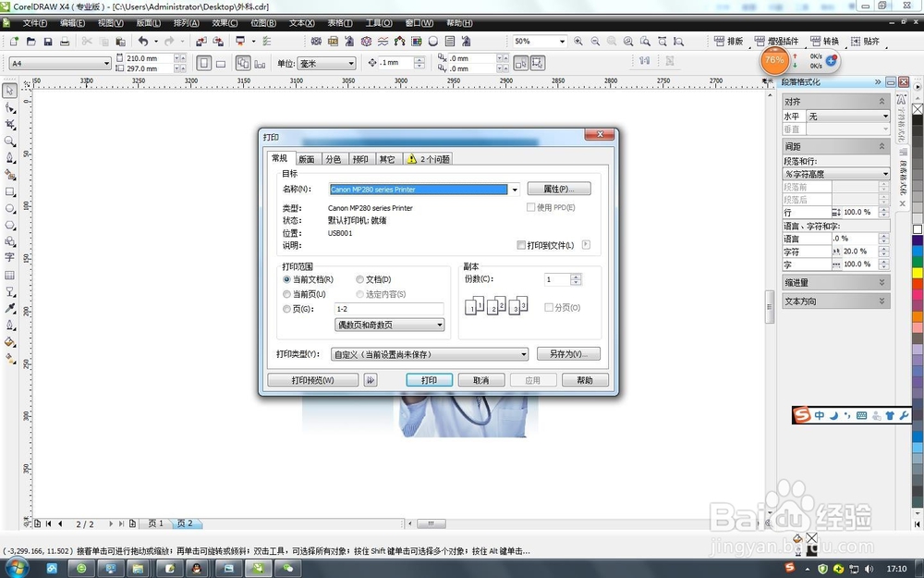
Task: Open the Effects menu
Action: [225, 23]
